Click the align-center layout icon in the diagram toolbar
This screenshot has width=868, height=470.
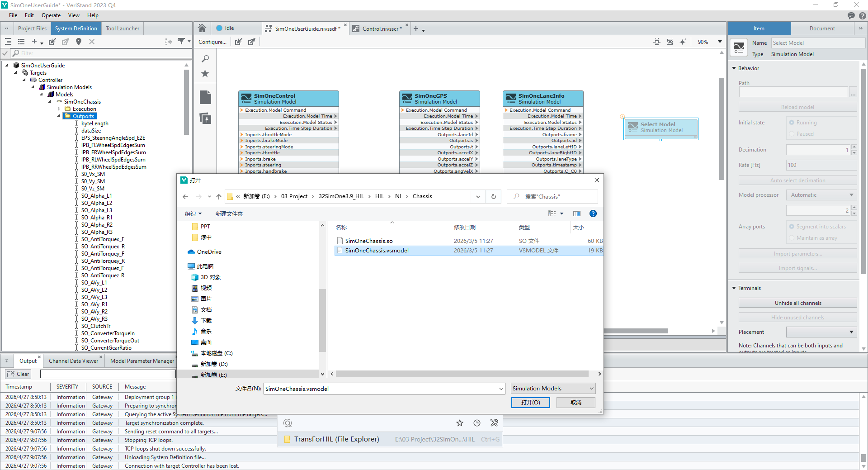(657, 42)
